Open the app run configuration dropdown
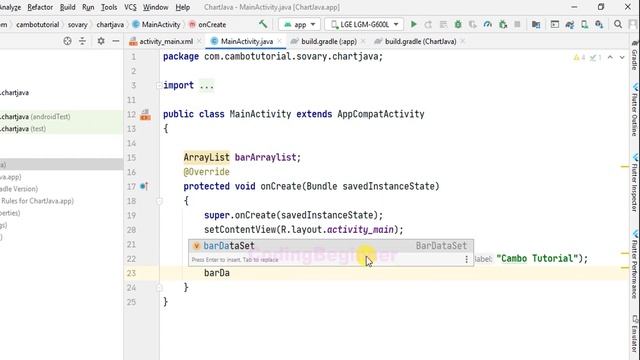Viewport: 640px width, 360px height. tap(300, 24)
